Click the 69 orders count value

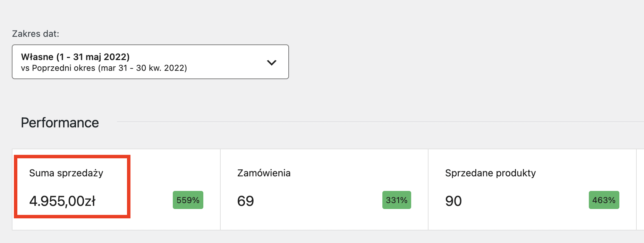coord(245,201)
